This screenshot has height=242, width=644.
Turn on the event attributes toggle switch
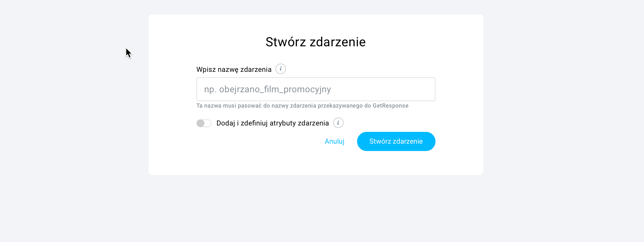pyautogui.click(x=204, y=123)
